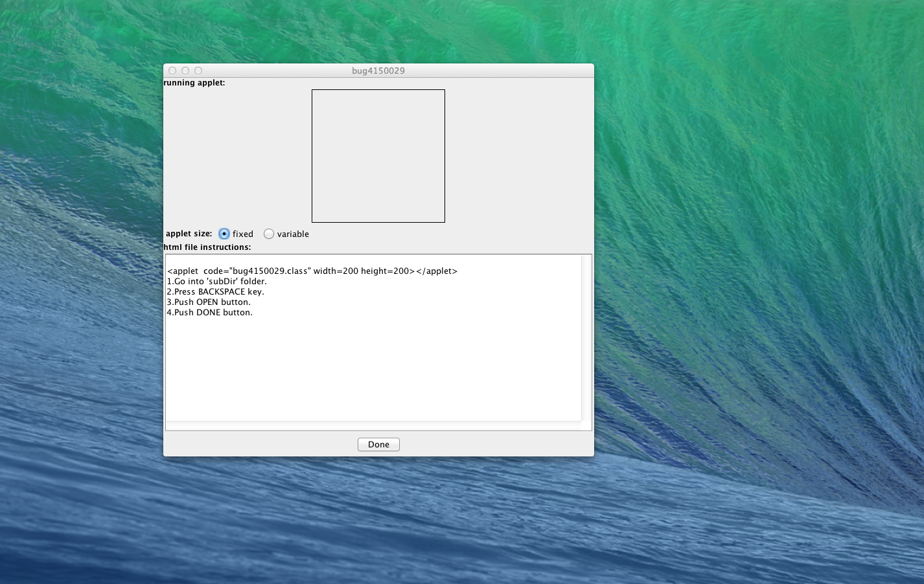Click the bug4150029 title bar text
Viewport: 924px width, 584px height.
(x=378, y=71)
